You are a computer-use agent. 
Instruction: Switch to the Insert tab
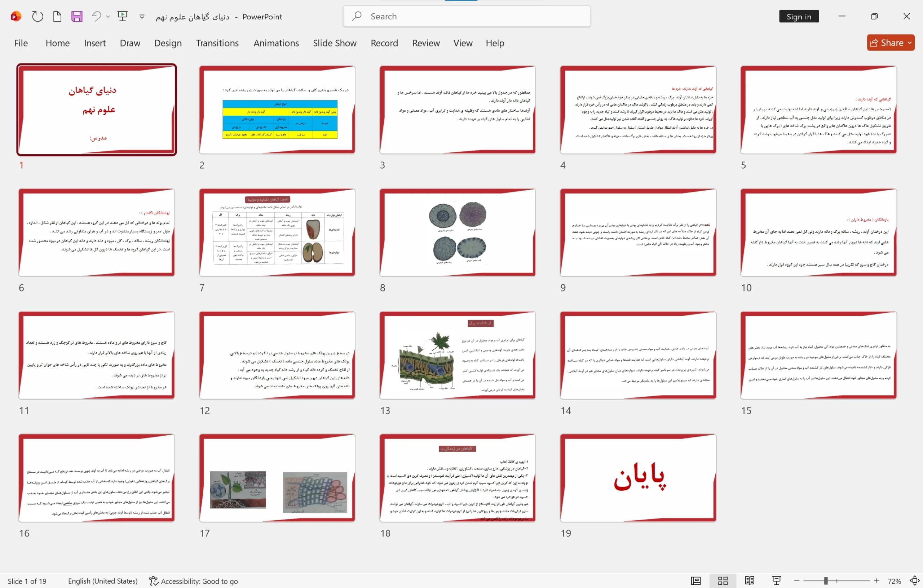[95, 43]
